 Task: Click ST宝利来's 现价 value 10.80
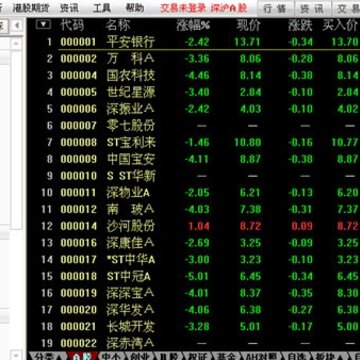(247, 142)
